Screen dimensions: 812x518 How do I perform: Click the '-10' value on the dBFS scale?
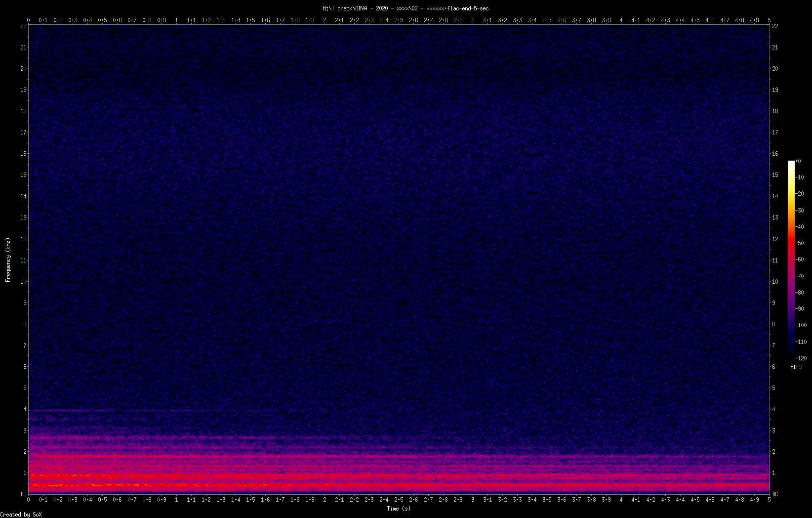click(x=800, y=177)
